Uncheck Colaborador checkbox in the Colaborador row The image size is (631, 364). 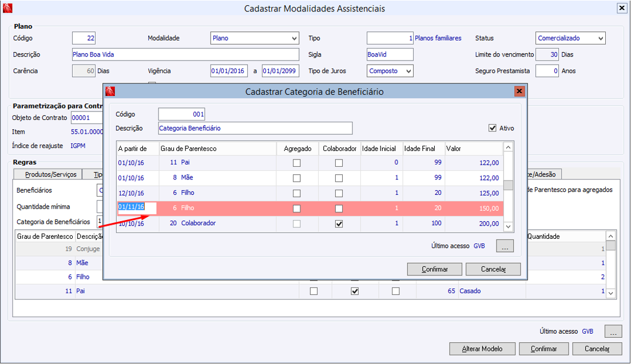click(339, 223)
